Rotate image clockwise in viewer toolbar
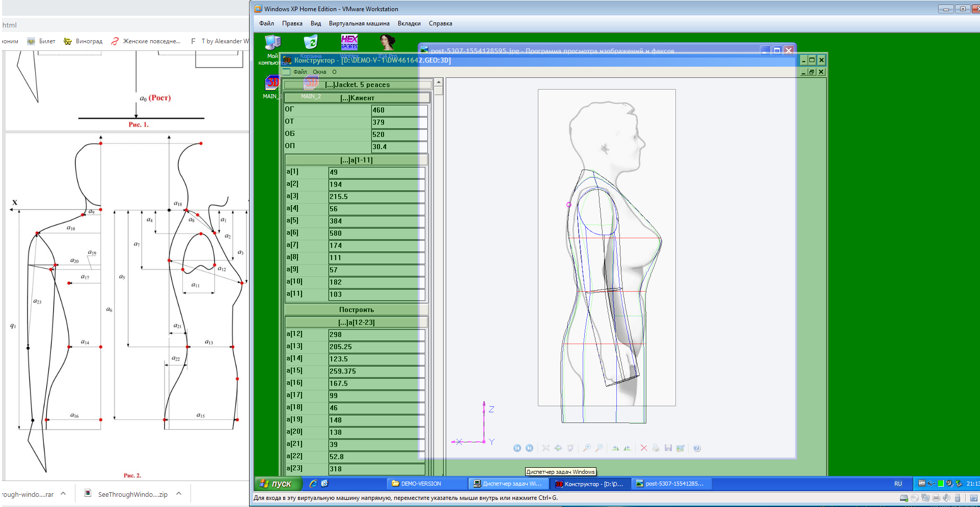The width and height of the screenshot is (980, 507). tap(615, 448)
